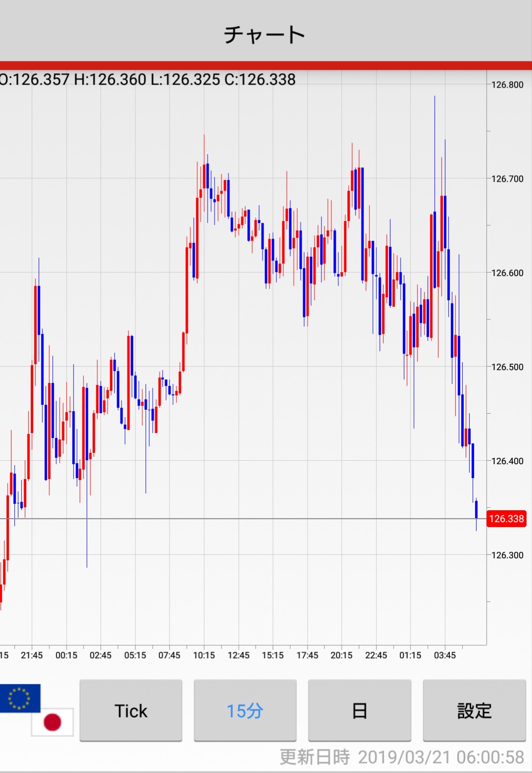This screenshot has height=773, width=532.
Task: Tap the OHLC values readout line
Action: click(x=147, y=80)
